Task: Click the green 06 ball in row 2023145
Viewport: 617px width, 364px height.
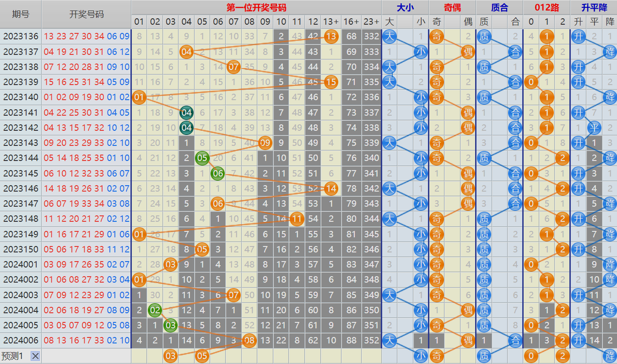Action: coord(218,173)
